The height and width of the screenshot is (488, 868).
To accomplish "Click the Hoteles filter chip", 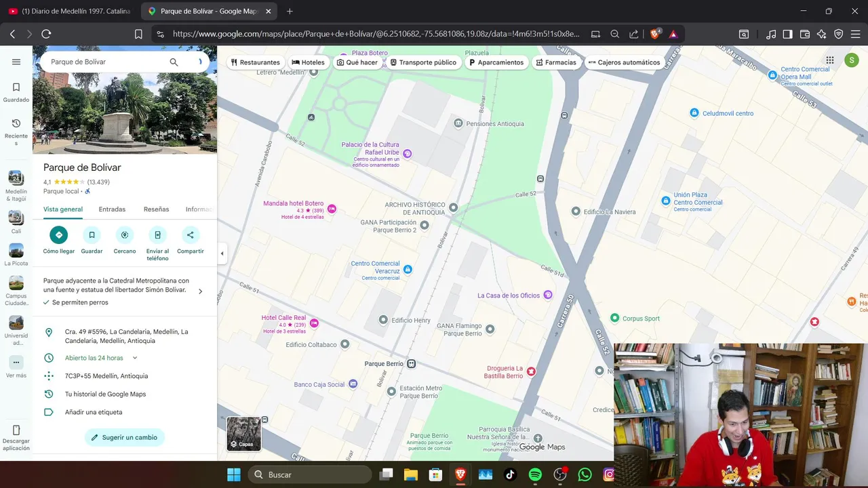I will tap(309, 62).
